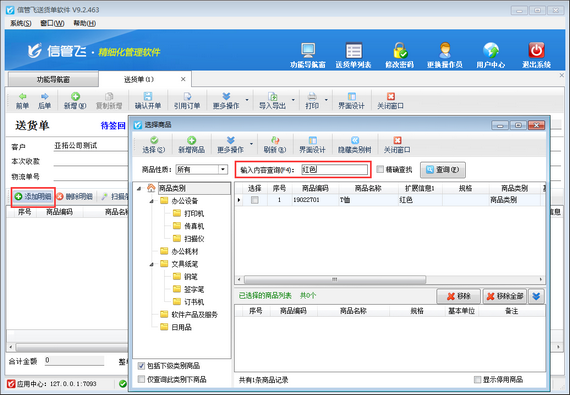The width and height of the screenshot is (570, 395).
Task: Enable the 精确查找 checkbox
Action: coord(380,169)
